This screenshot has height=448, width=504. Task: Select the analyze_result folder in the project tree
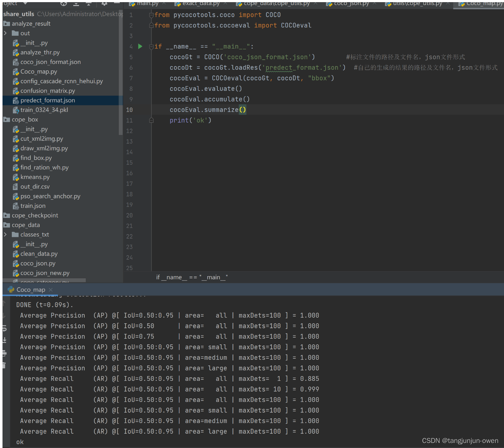(x=31, y=24)
